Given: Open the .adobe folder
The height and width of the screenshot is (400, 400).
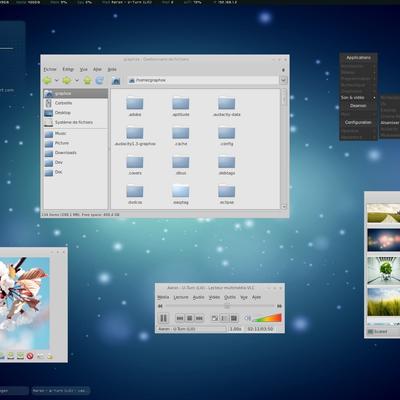Looking at the screenshot, I should (135, 106).
